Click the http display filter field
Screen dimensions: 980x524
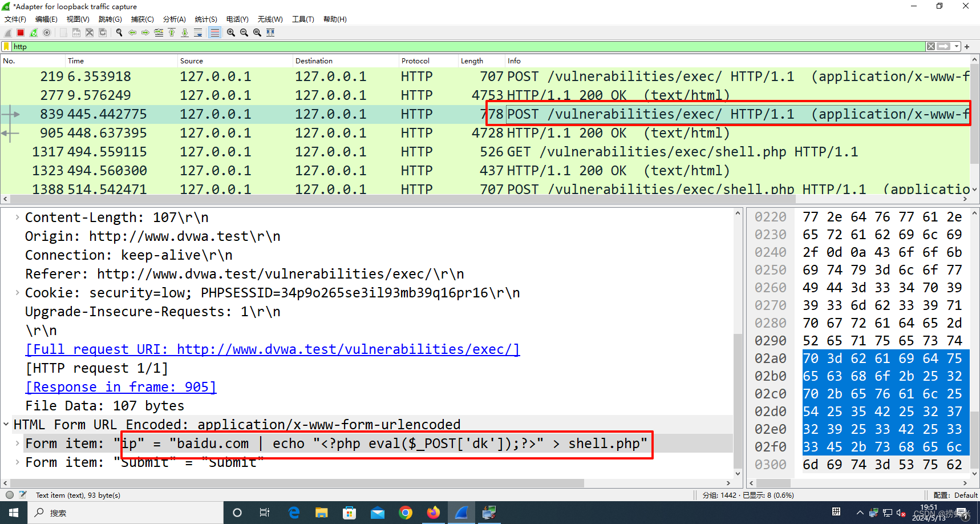468,46
